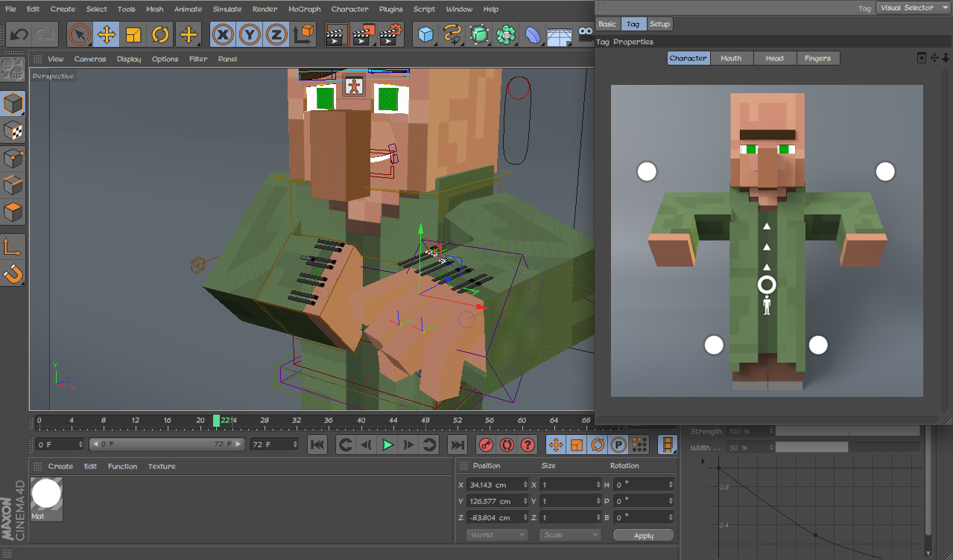Select the Scale tool
Image resolution: width=953 pixels, height=560 pixels.
[x=132, y=34]
